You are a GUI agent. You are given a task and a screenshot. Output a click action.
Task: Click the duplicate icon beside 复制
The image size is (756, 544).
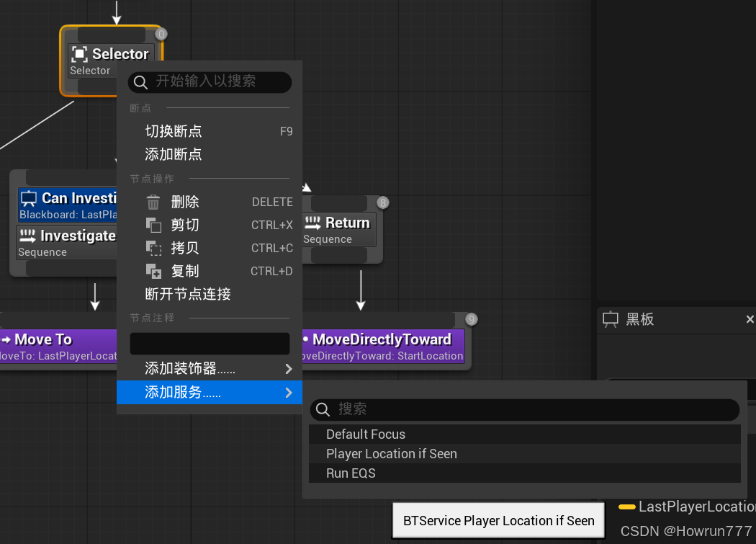pos(153,271)
